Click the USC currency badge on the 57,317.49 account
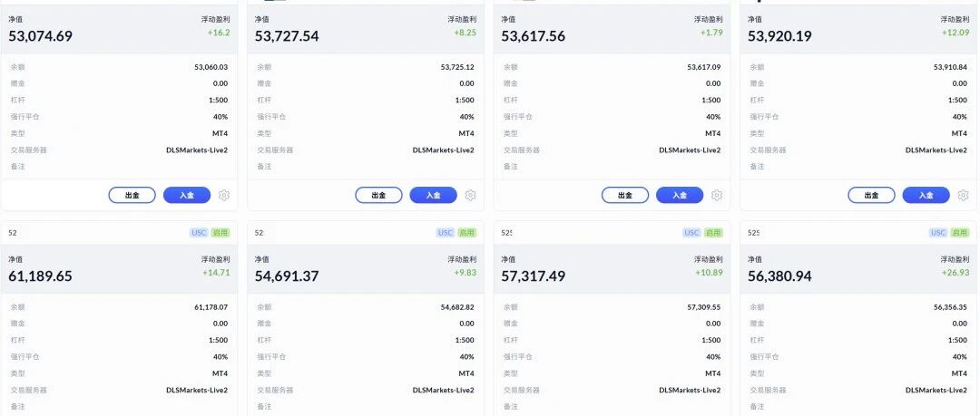 click(691, 232)
